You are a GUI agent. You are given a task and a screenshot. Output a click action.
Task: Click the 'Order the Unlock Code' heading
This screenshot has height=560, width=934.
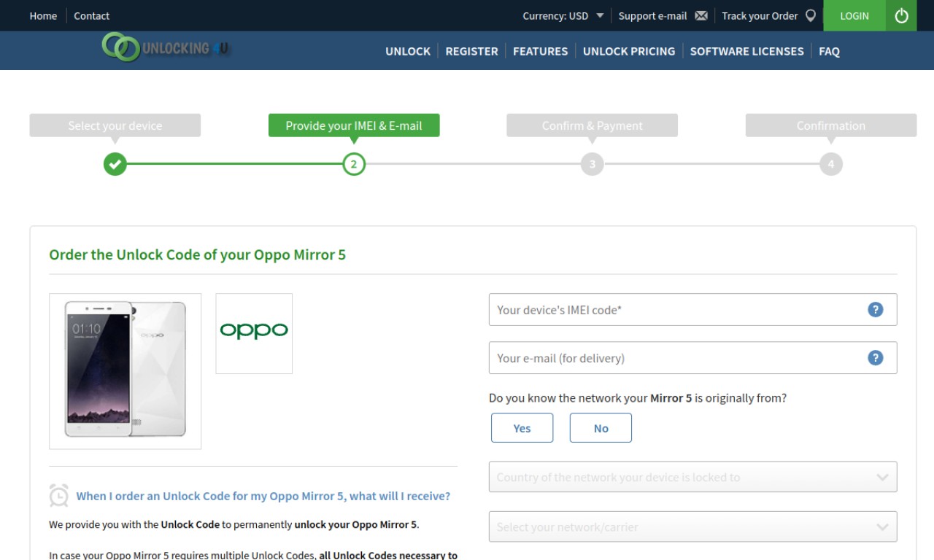(x=198, y=254)
